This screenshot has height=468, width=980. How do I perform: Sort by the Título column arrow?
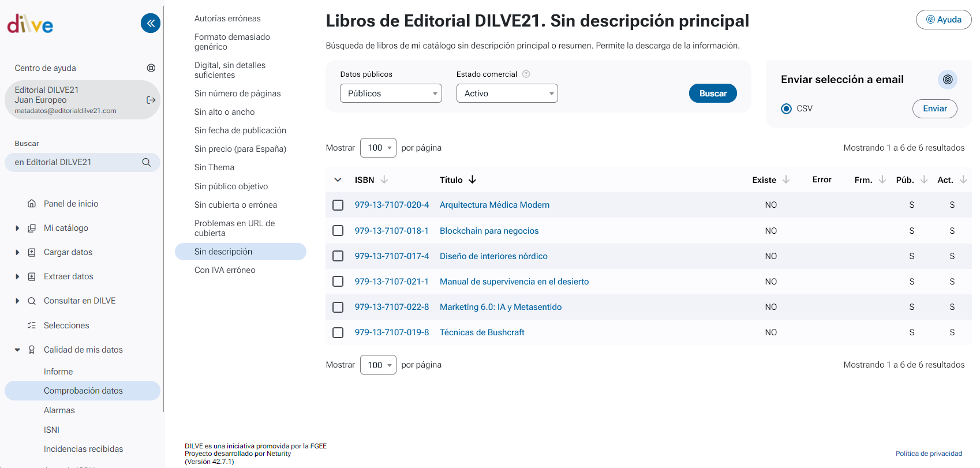(473, 180)
